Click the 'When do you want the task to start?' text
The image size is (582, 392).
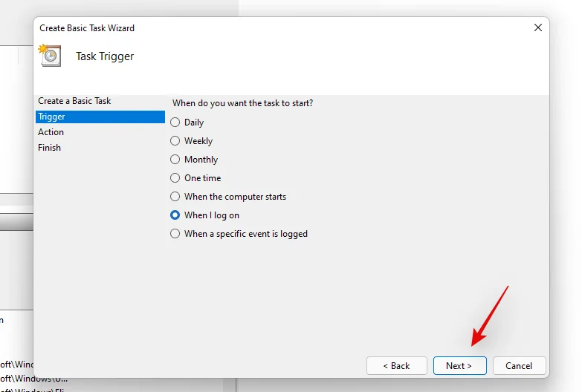(242, 103)
